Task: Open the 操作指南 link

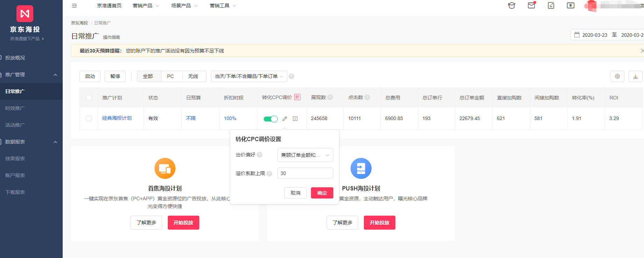Action: point(111,37)
